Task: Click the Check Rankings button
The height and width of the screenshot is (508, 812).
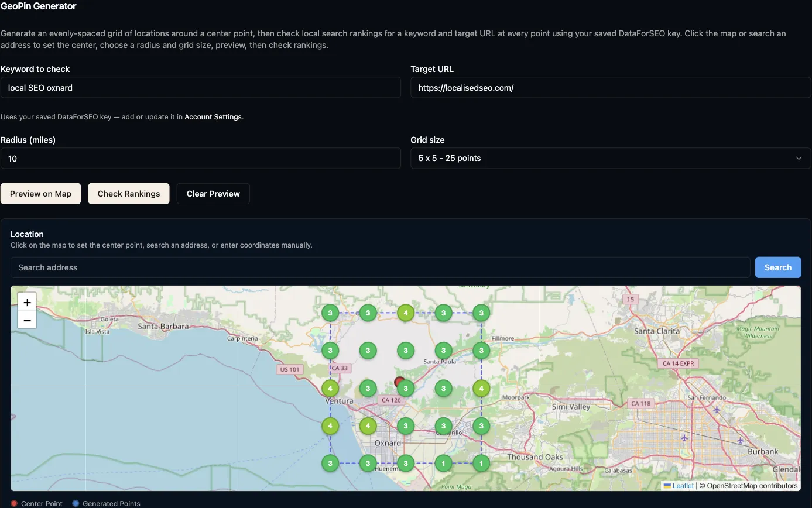Action: (129, 194)
